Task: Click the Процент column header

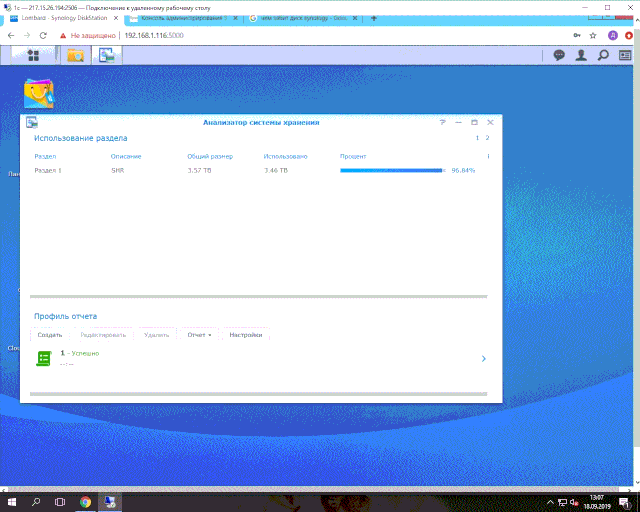Action: click(353, 156)
